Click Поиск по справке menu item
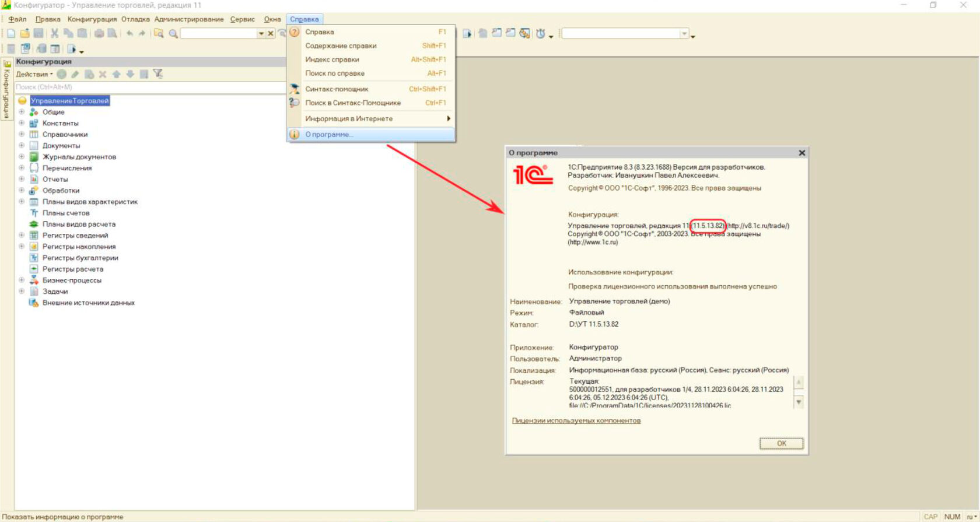 [x=371, y=73]
